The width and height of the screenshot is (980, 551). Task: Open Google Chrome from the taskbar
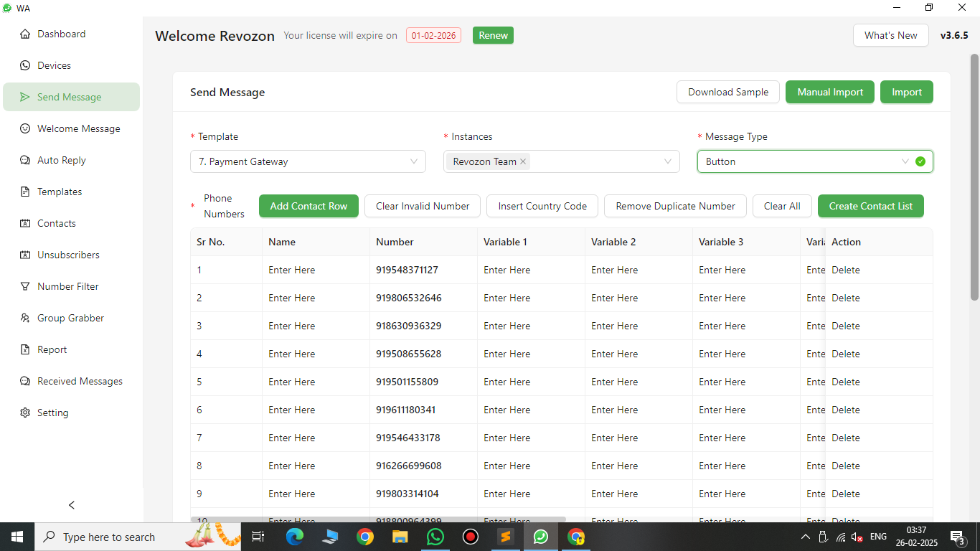[x=365, y=537]
